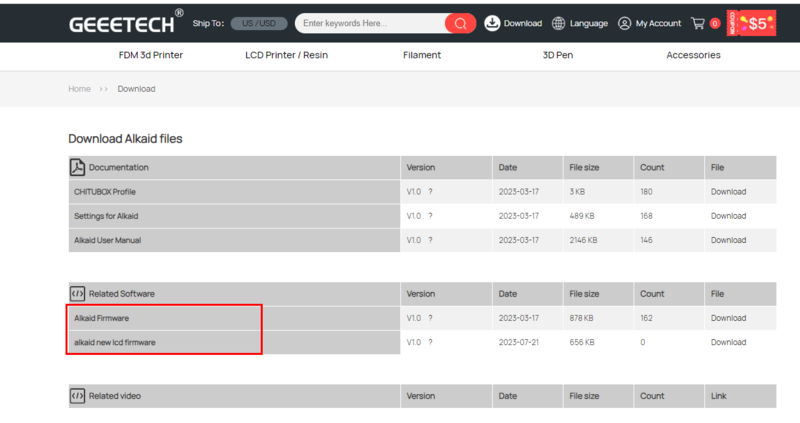The height and width of the screenshot is (423, 800).
Task: Click the question mark in Settings for Alkaid row
Action: click(430, 216)
